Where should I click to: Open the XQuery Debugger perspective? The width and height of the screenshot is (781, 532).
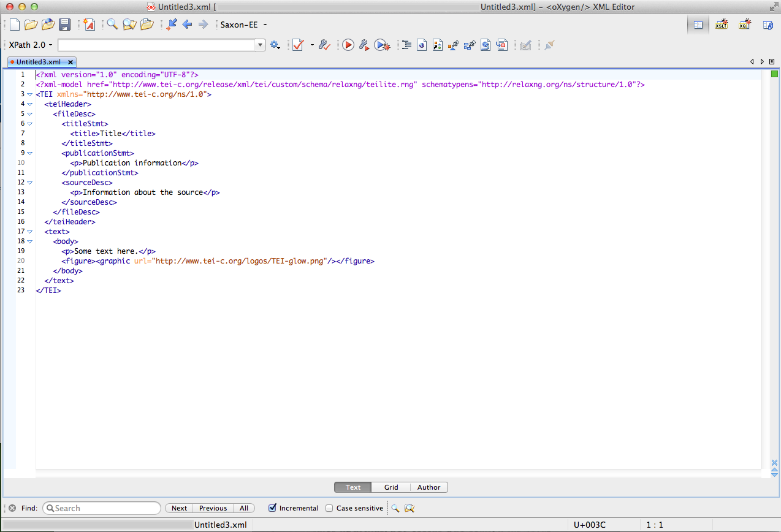(x=744, y=25)
